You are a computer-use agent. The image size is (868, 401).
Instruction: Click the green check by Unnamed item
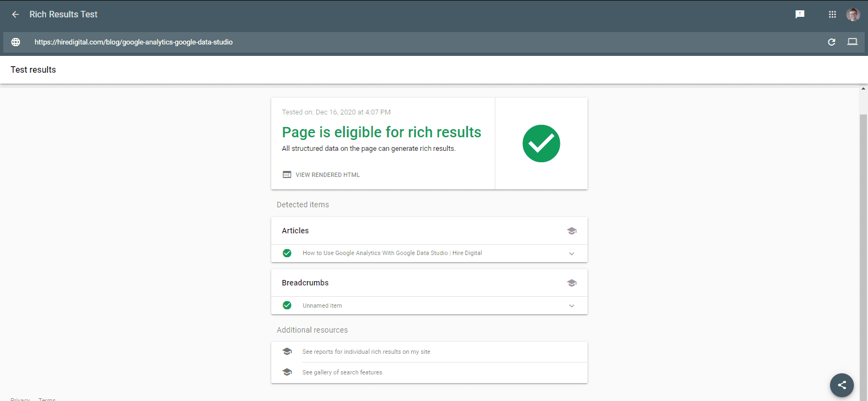(287, 305)
